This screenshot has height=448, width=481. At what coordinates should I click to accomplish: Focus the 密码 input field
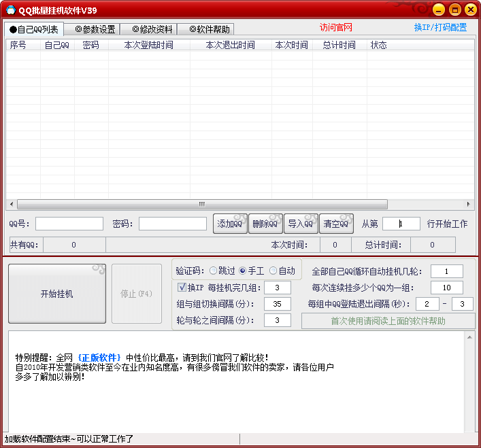pos(173,224)
